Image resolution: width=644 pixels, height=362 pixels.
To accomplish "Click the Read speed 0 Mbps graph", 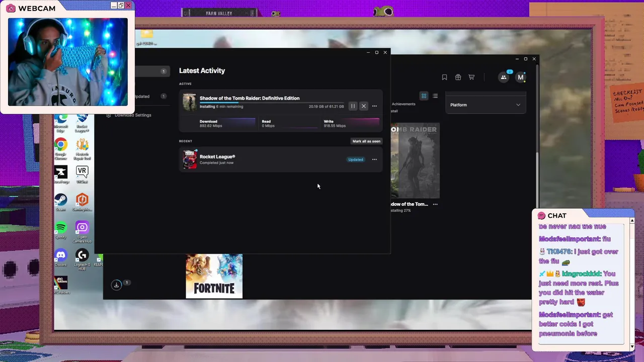I will [289, 123].
